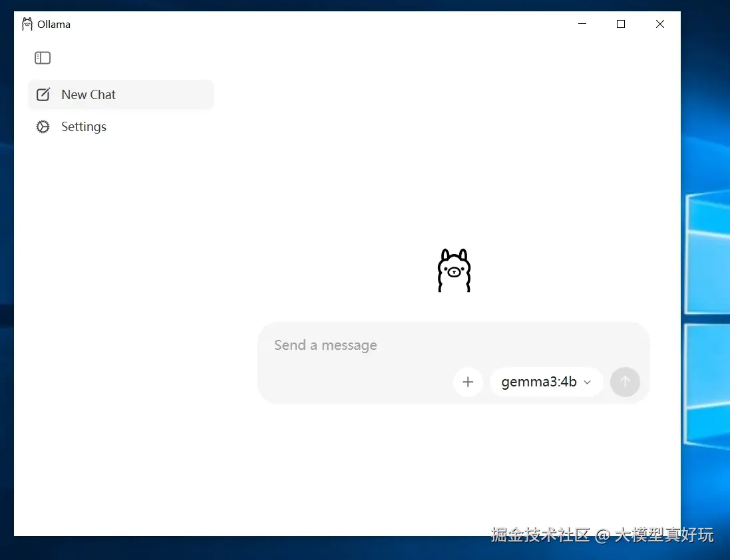730x560 pixels.
Task: Click the compose pencil icon beside New Chat
Action: click(43, 94)
